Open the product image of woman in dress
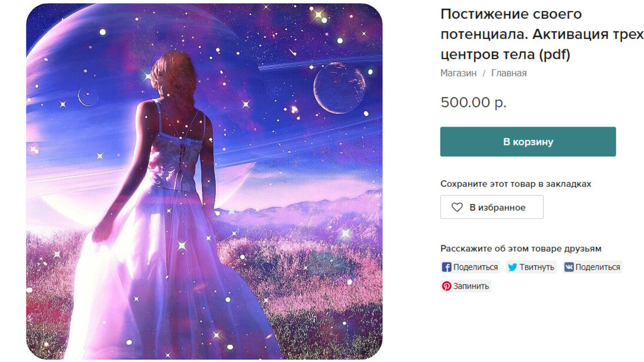The height and width of the screenshot is (362, 644). 204,182
